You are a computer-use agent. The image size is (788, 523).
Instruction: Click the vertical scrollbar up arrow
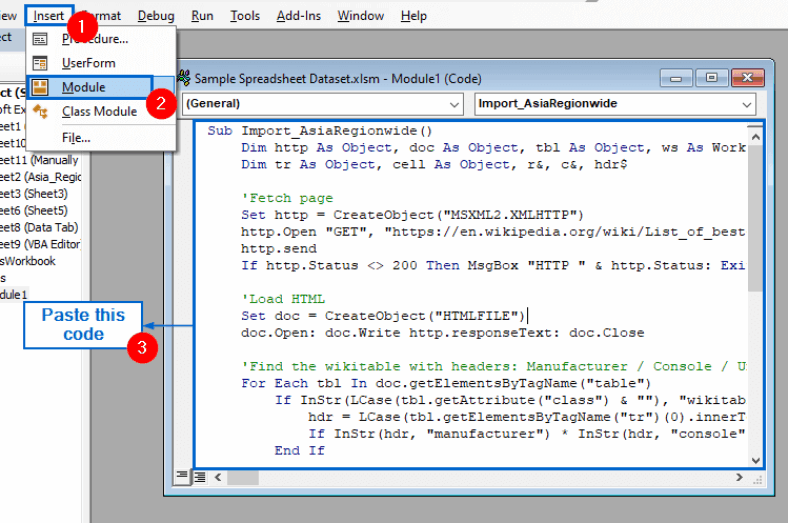tap(755, 137)
